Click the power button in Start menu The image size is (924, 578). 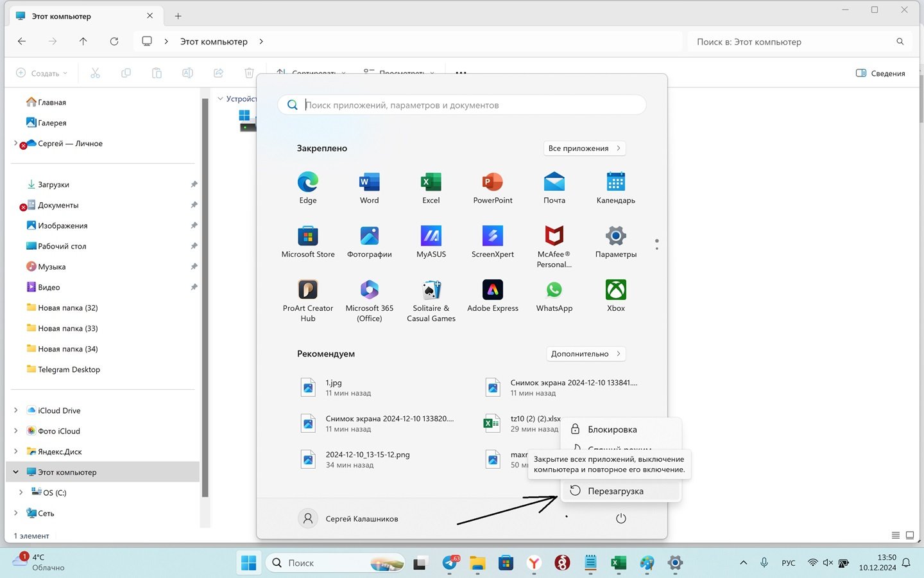coord(620,518)
